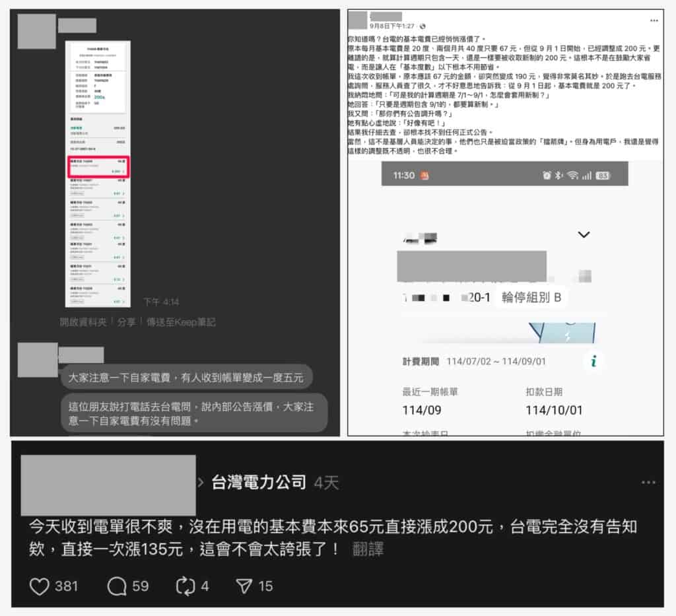Tap the blue lightning illustration in power app

pyautogui.click(x=562, y=332)
